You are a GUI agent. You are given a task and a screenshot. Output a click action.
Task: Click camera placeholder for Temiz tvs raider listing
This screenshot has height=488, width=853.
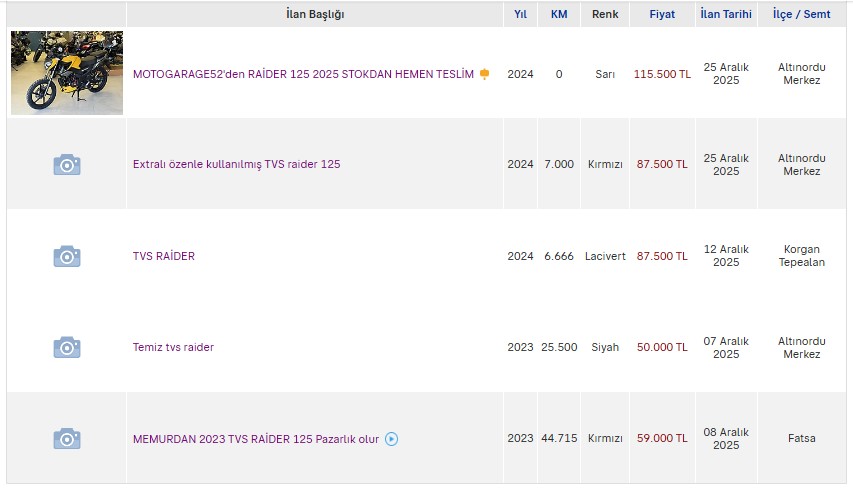tap(67, 347)
